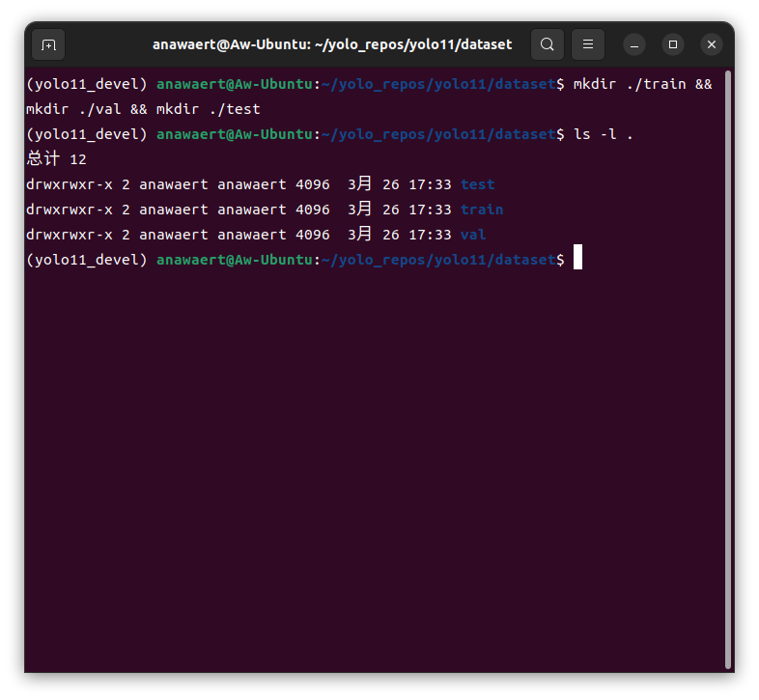Screen dimensions: 759x700
Task: Click the terminal vertical scrollbar
Action: coord(727,367)
